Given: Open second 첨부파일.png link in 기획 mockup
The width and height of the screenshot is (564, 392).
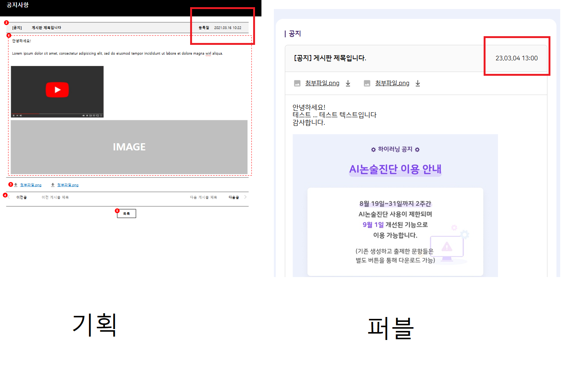Looking at the screenshot, I should tap(68, 185).
